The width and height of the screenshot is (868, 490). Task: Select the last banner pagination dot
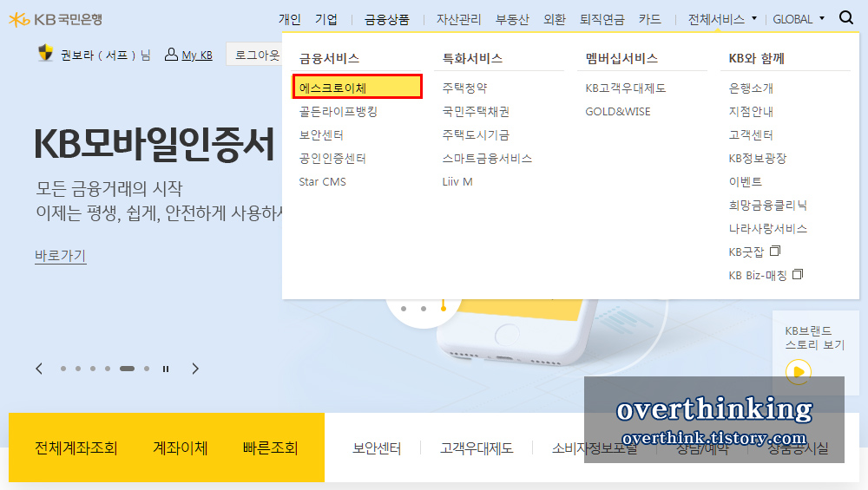pos(147,369)
